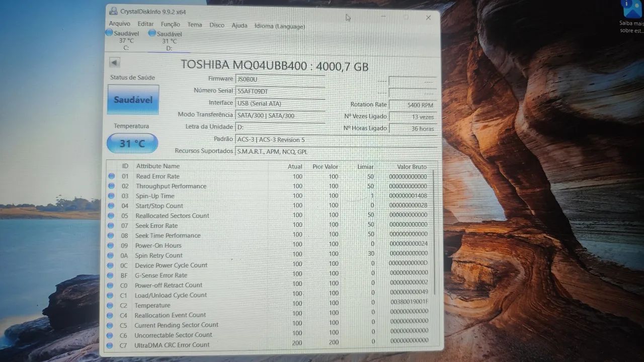Viewport: 644px width, 362px height.
Task: Click the blue status icon for Current Pending Sector Count
Action: (x=110, y=325)
